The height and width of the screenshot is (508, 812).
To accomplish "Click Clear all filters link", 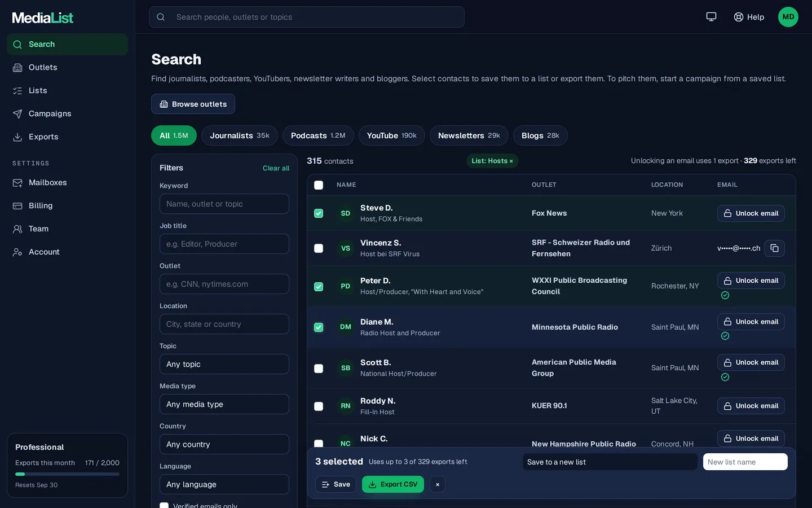I will [276, 168].
